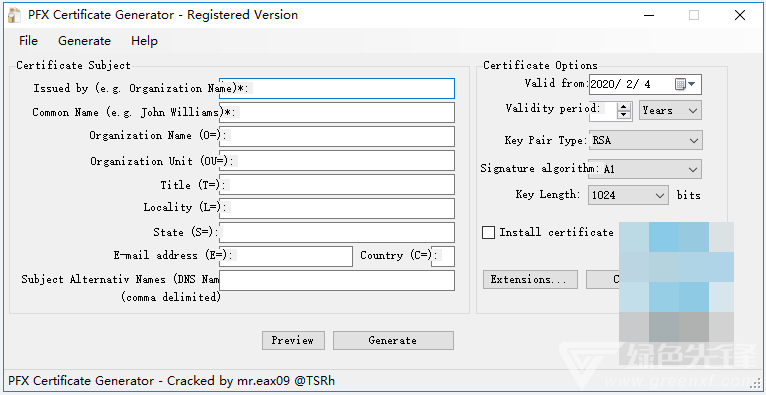The width and height of the screenshot is (766, 395).
Task: Close the PFX Certificate Generator window
Action: coord(740,16)
